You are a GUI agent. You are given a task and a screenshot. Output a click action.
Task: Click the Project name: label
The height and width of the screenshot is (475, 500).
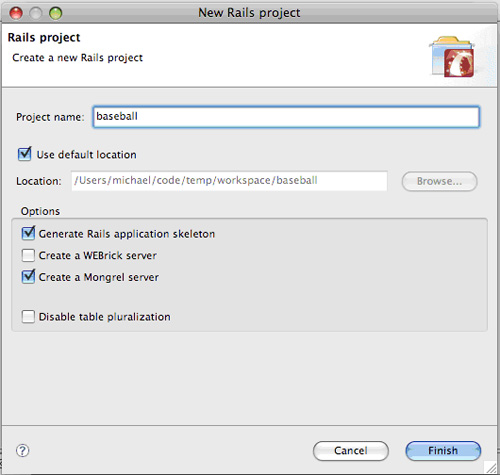click(x=50, y=117)
